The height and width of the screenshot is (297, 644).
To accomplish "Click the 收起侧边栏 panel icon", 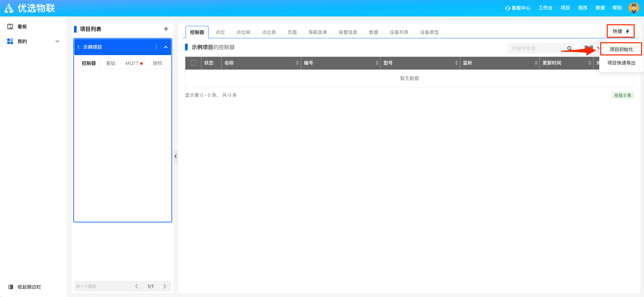I will click(10, 287).
